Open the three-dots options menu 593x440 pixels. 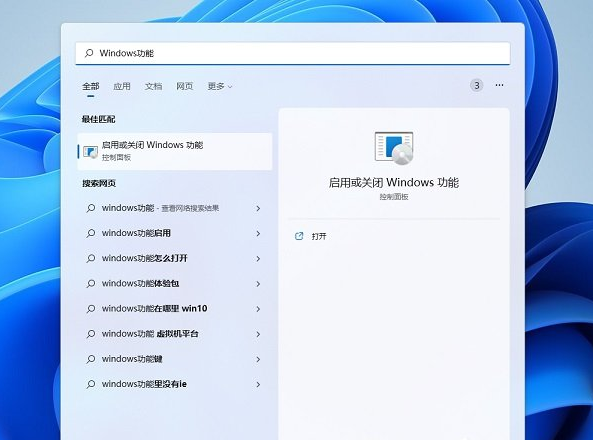(499, 85)
